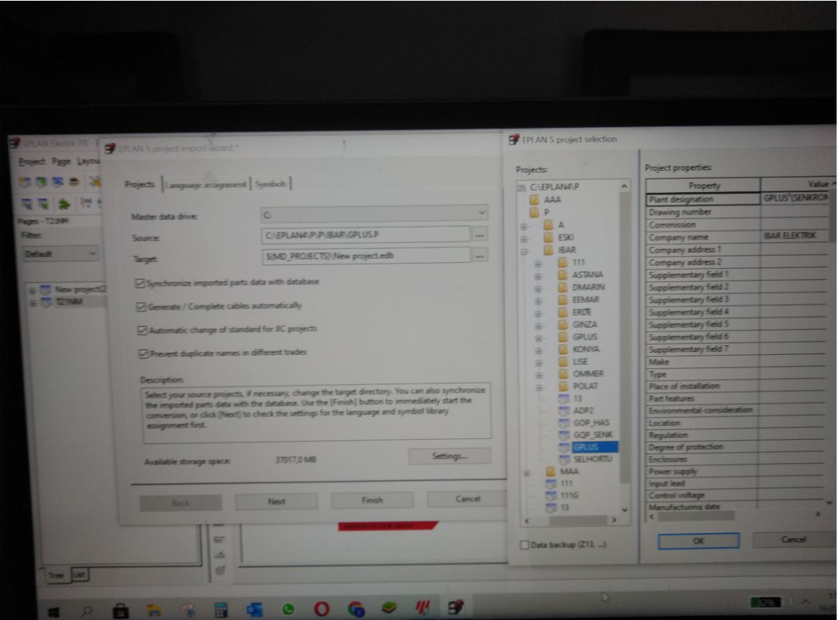This screenshot has height=620, width=840.
Task: Open the Calculator taskbar icon
Action: (221, 609)
